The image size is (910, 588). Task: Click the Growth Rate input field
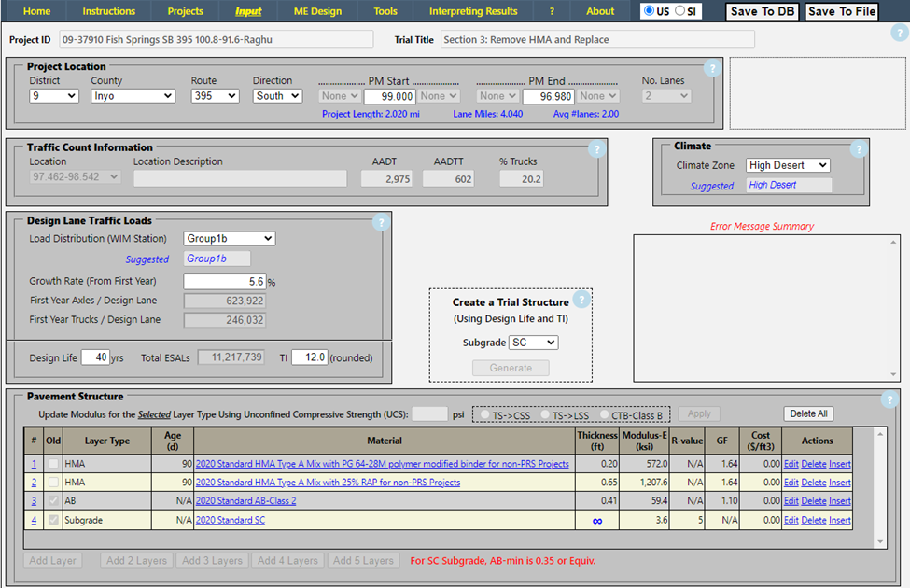click(x=224, y=281)
